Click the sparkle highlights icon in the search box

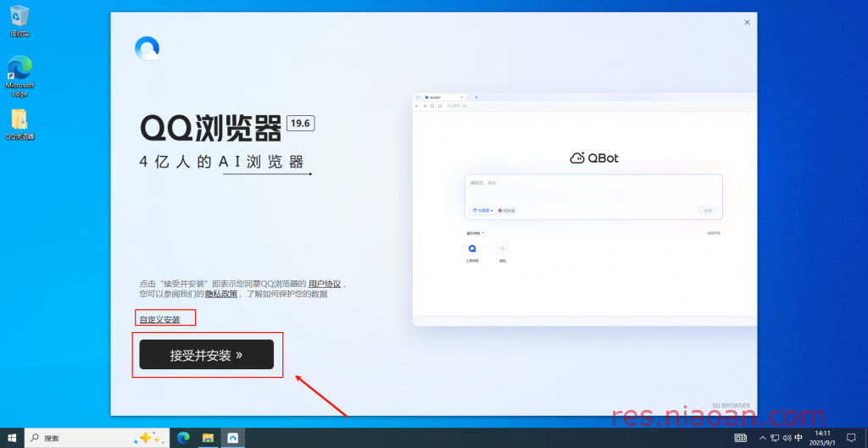click(149, 438)
